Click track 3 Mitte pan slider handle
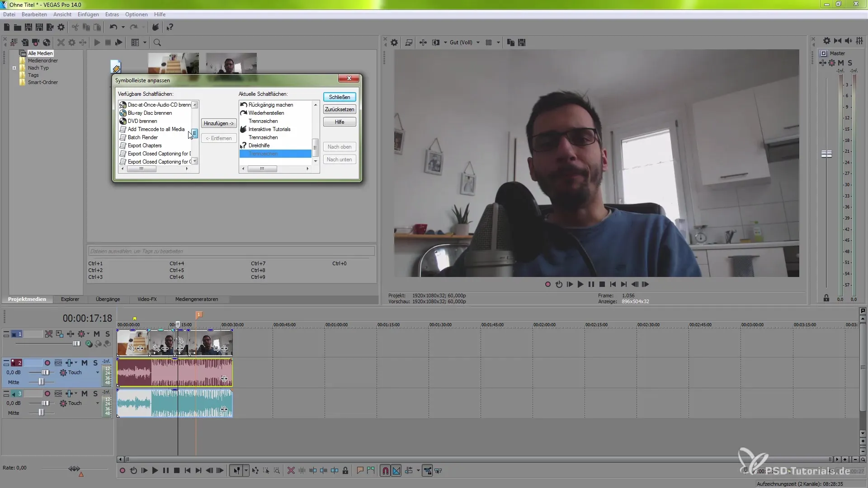 [41, 413]
